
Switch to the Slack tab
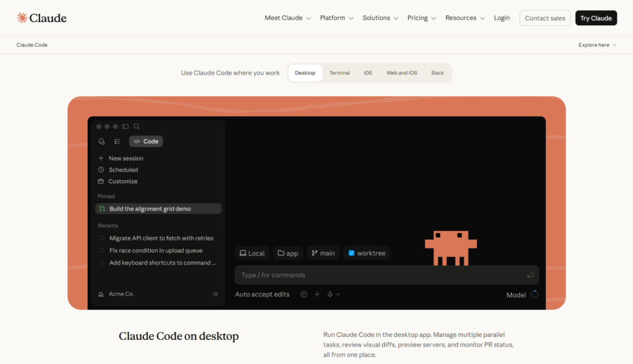tap(437, 73)
